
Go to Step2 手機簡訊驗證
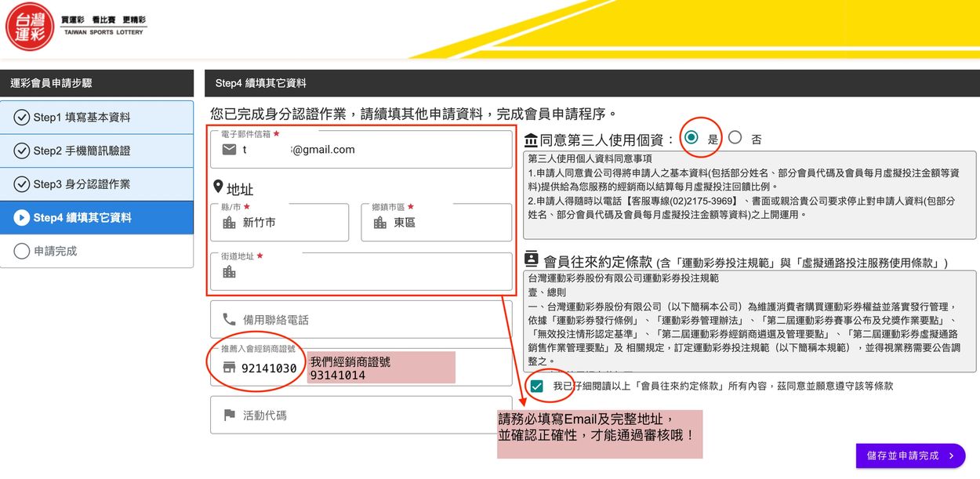click(x=96, y=151)
